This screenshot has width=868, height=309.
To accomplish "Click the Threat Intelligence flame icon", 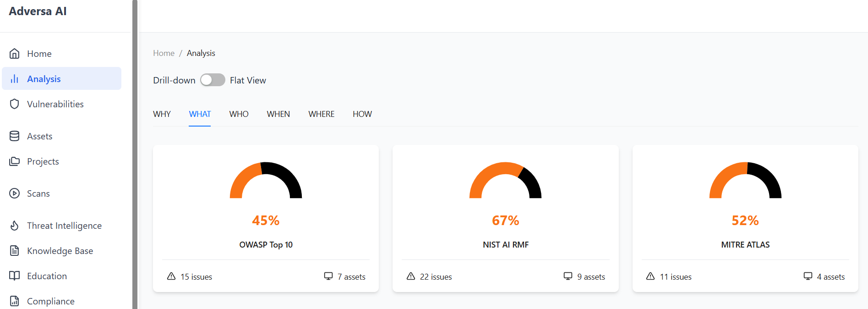I will click(15, 226).
